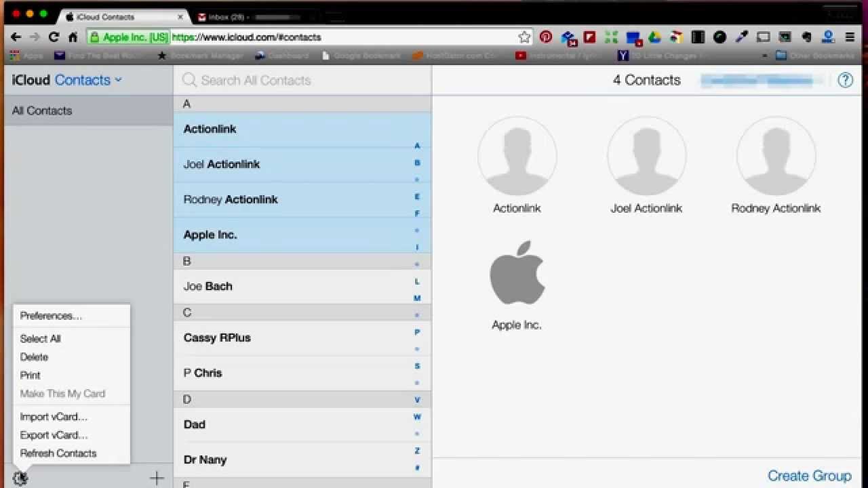Click the Apple Inc. logo card

517,272
